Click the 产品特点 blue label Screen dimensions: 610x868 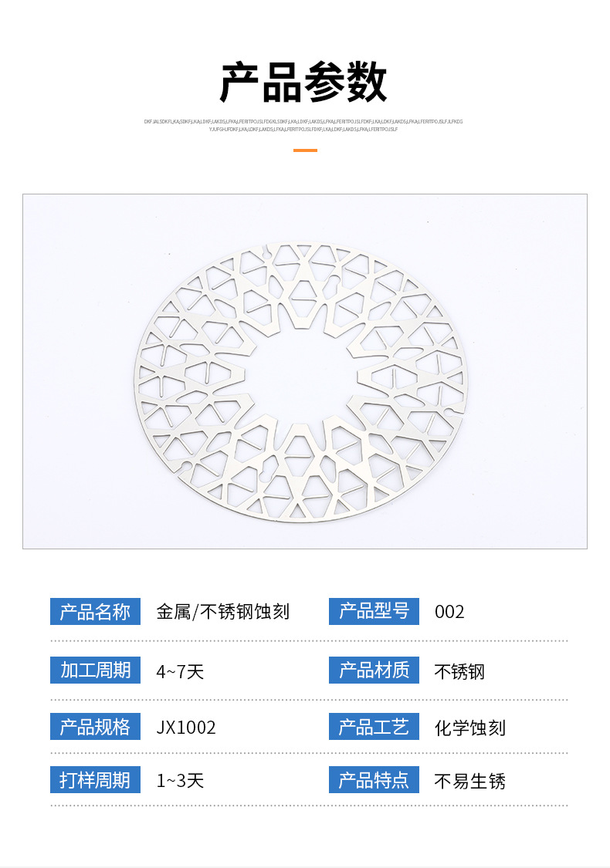(374, 780)
